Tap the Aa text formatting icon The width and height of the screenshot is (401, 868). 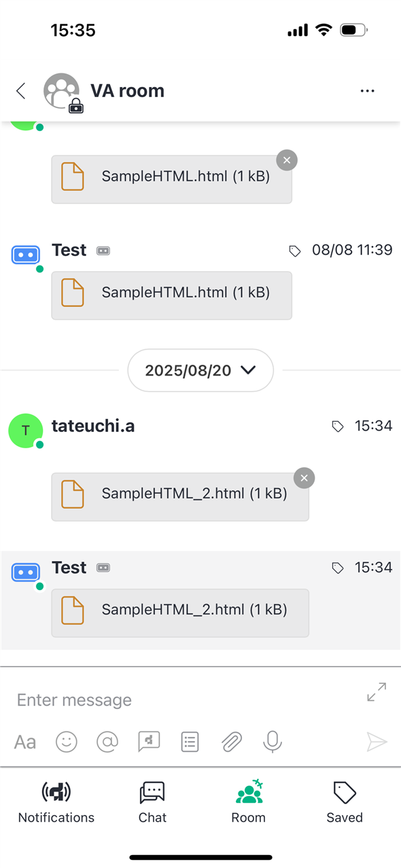pyautogui.click(x=25, y=742)
